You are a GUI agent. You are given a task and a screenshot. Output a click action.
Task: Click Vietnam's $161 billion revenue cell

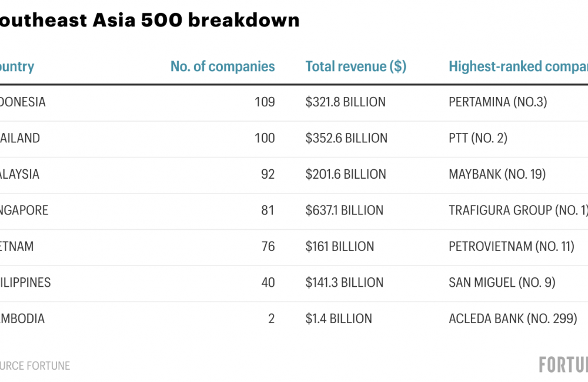(x=339, y=246)
